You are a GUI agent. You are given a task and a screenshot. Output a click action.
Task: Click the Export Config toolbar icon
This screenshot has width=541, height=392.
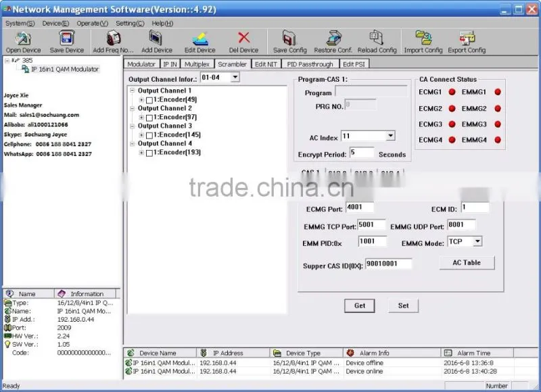[467, 38]
